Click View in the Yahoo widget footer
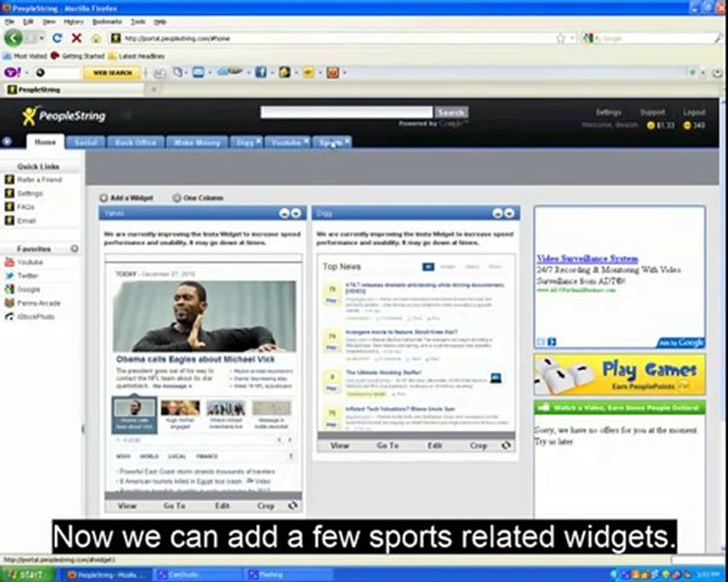This screenshot has height=582, width=728. [127, 505]
